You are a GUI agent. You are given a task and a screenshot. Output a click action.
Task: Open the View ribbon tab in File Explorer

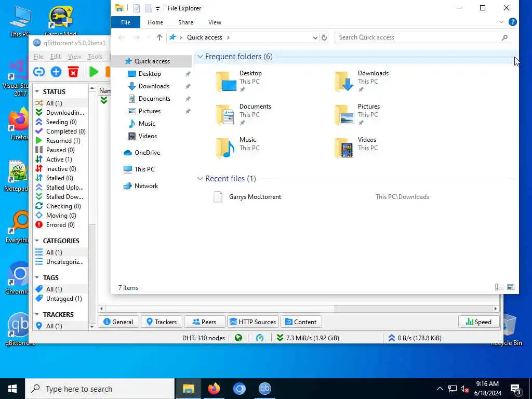click(x=215, y=22)
